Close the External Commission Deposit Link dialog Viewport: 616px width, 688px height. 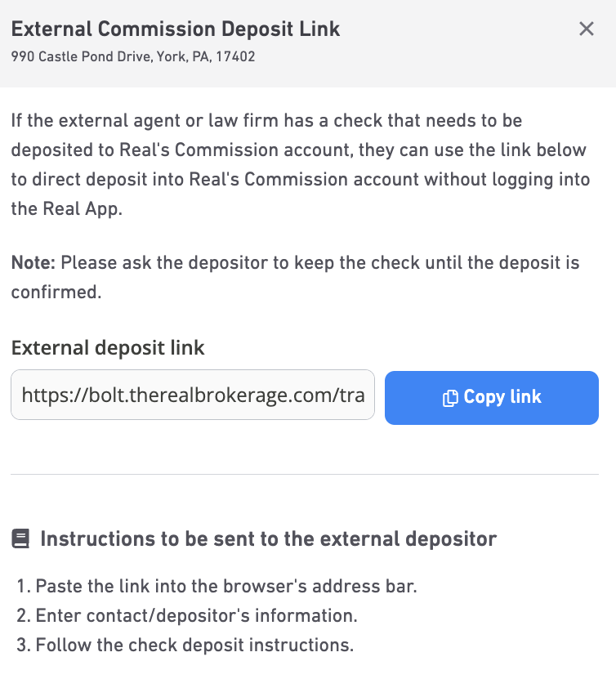pyautogui.click(x=586, y=29)
